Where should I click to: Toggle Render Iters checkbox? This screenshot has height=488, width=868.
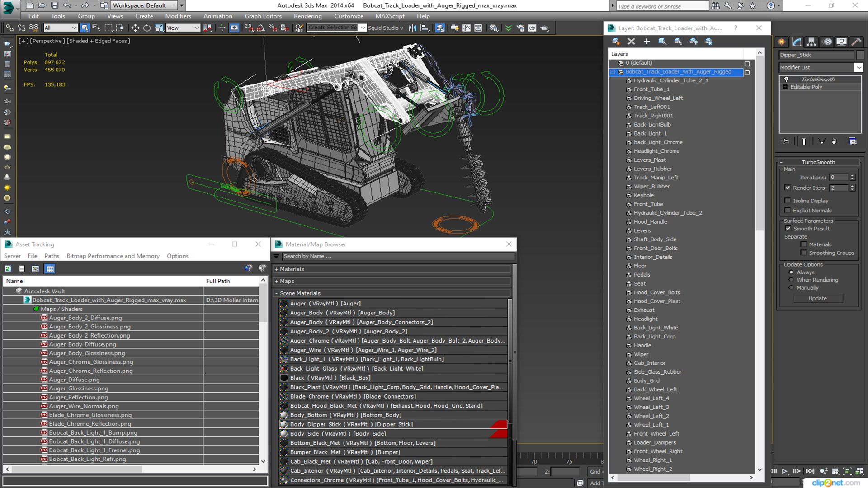pos(788,188)
